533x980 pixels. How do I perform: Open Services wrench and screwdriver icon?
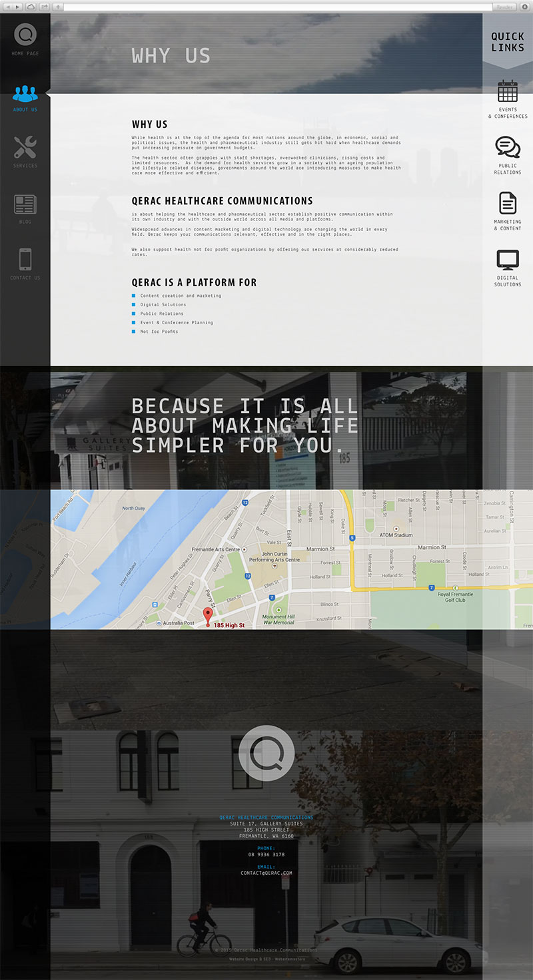25,146
